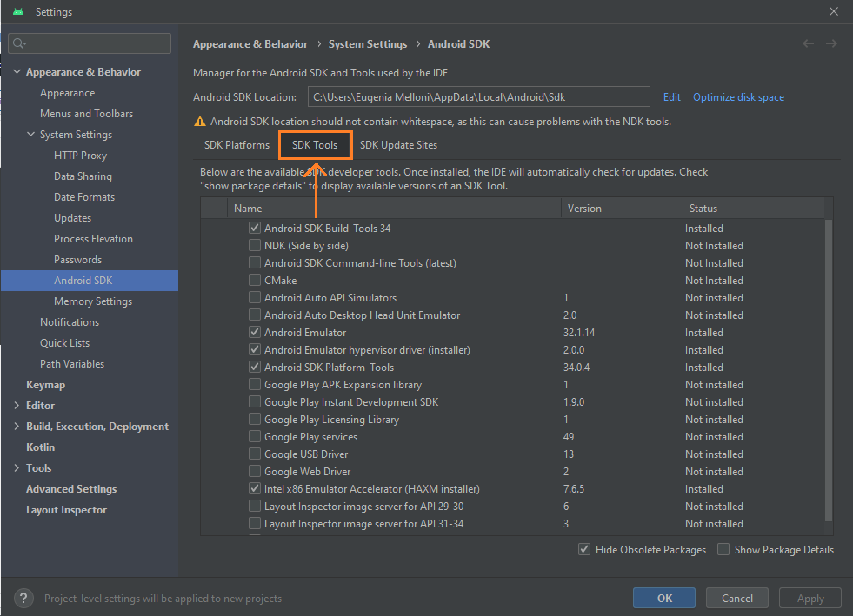Select the 'Google Web Driver' row name
The image size is (853, 616).
point(307,472)
